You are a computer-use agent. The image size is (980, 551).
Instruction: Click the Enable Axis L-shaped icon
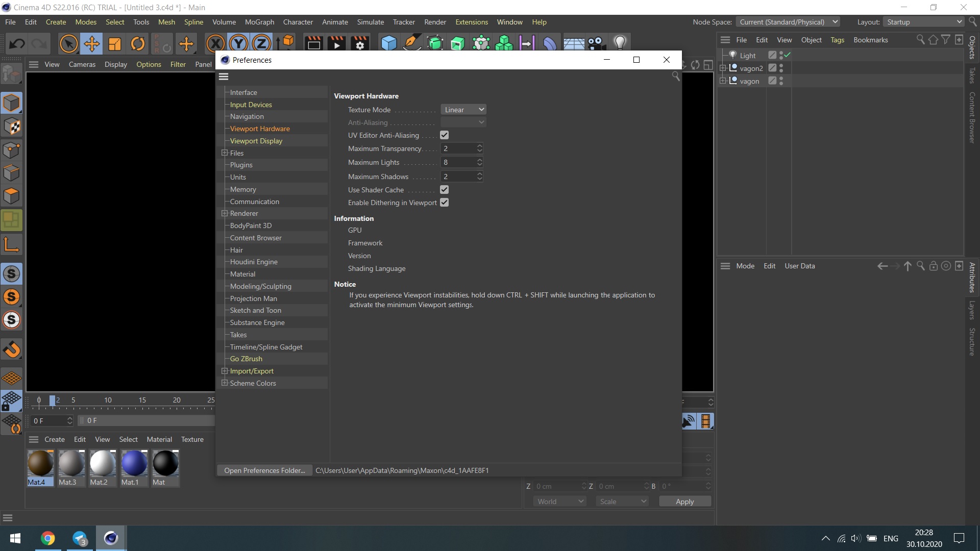[11, 244]
